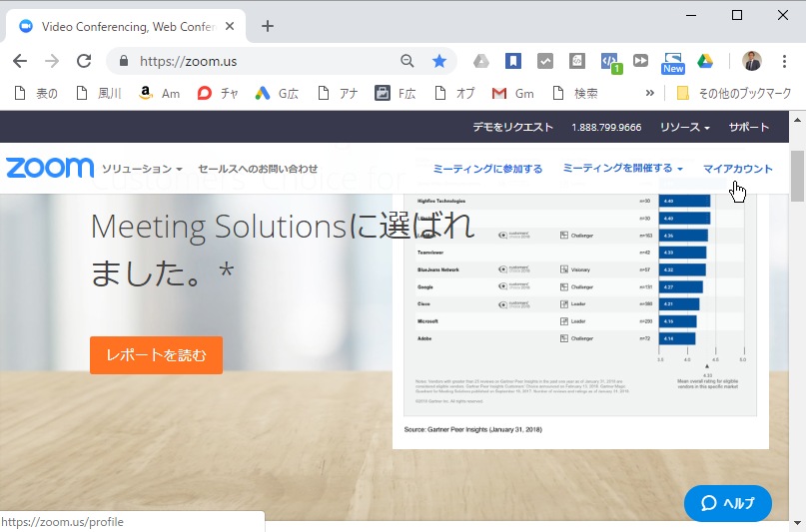
Task: Open the Amazon bookmark labeled Am
Action: click(x=160, y=93)
